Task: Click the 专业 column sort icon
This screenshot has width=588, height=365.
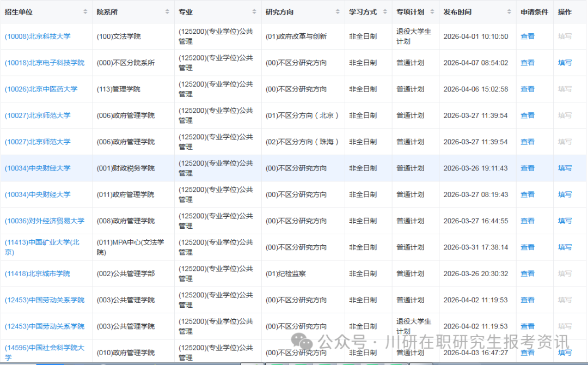Action: [254, 11]
